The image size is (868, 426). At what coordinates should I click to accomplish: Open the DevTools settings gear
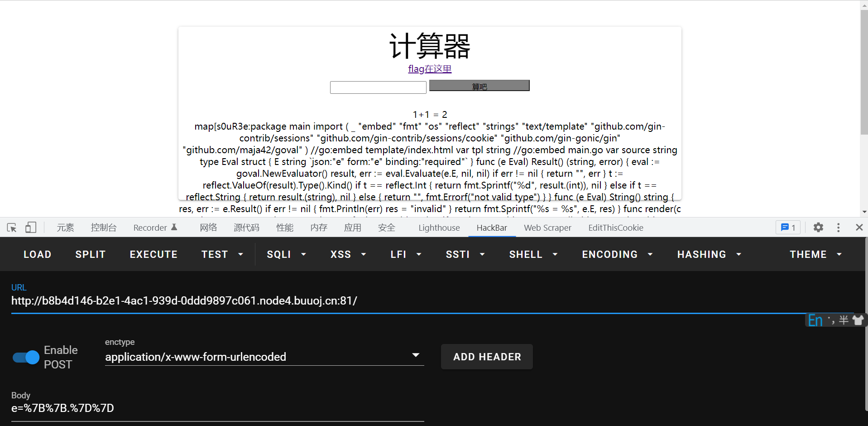(818, 228)
